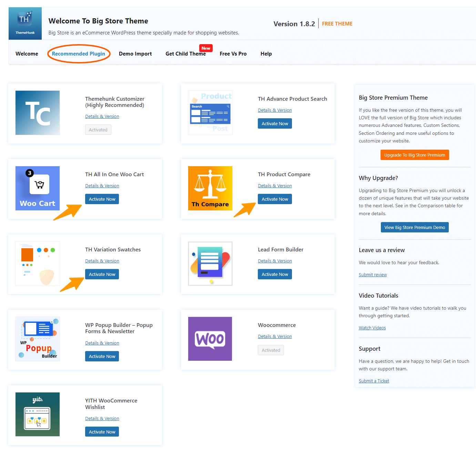The image size is (476, 449).
Task: Open the Help tab
Action: click(x=266, y=54)
